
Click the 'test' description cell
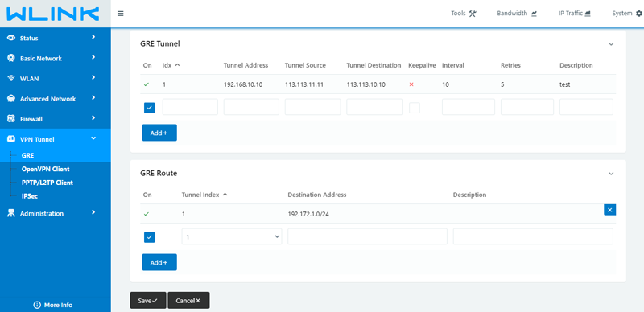tap(565, 85)
